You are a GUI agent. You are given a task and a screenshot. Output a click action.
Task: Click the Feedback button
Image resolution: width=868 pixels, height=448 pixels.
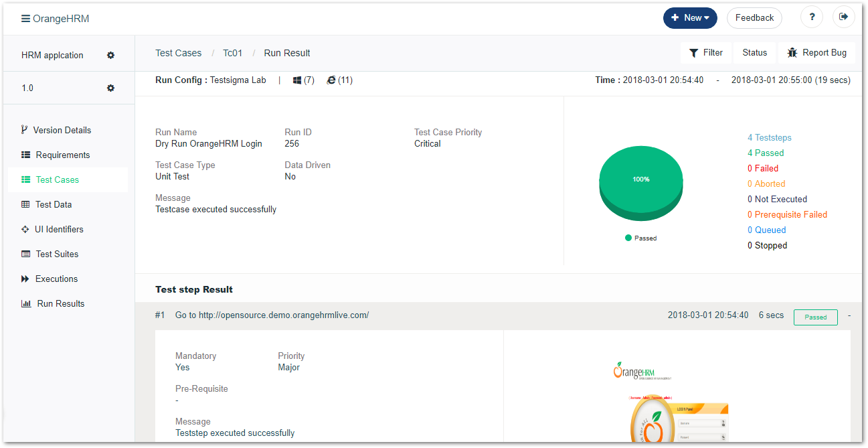(754, 18)
